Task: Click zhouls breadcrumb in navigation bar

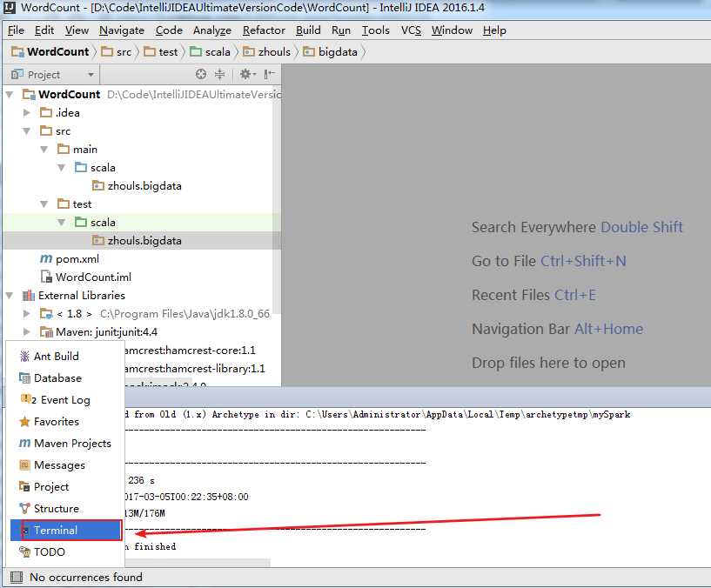Action: pyautogui.click(x=266, y=52)
